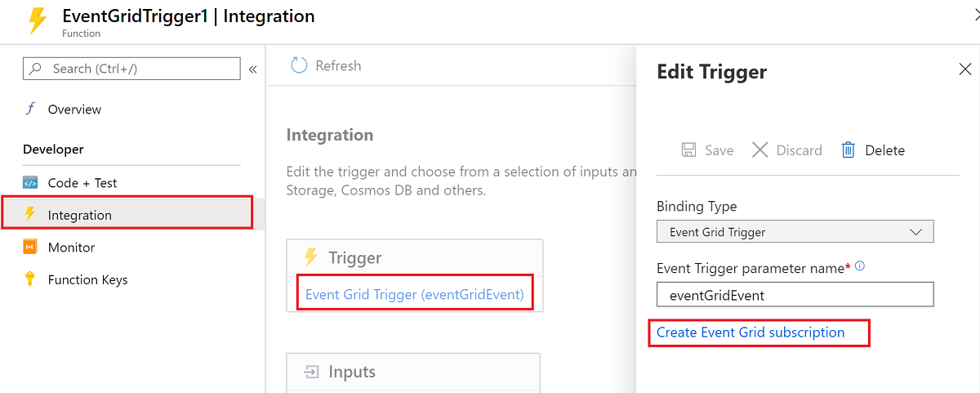Click the Delete trash can icon

coord(849,150)
